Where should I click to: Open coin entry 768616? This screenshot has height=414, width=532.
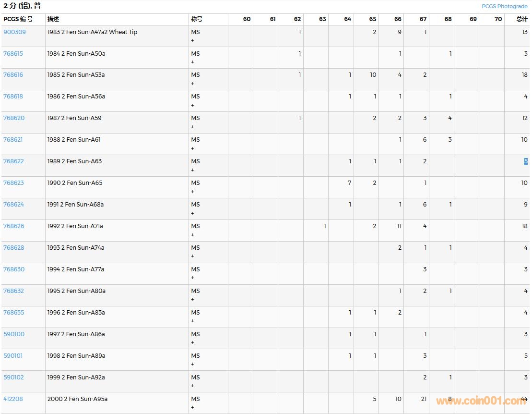tap(13, 75)
